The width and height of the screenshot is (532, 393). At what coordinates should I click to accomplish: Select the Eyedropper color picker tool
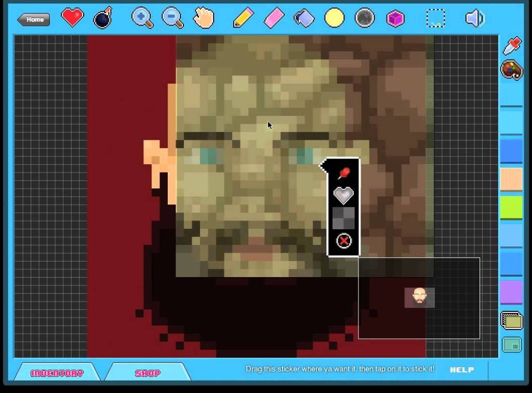pos(511,45)
